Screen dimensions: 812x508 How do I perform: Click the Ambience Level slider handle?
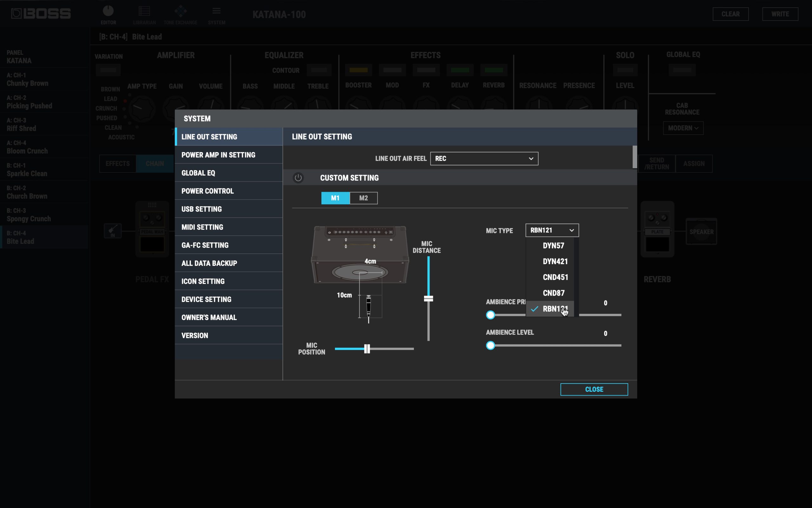point(491,345)
